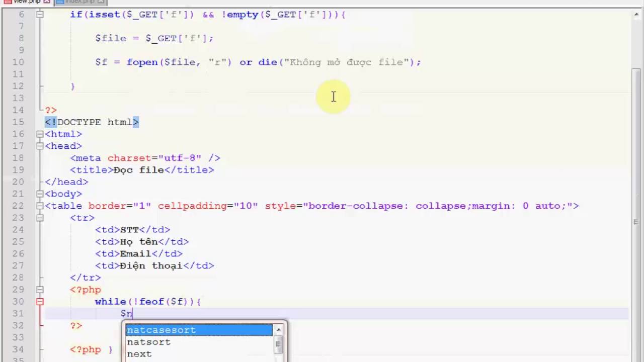Collapse the html tag fold on line 16
Image resolution: width=644 pixels, height=362 pixels.
(x=40, y=134)
